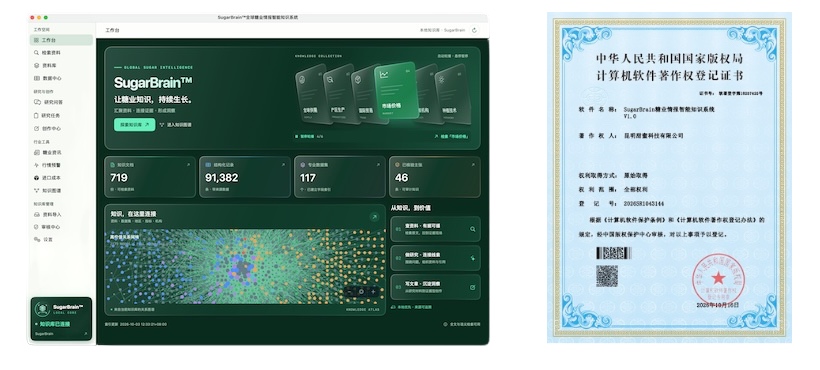Click the refresh icon in top bar
820x370 pixels.
click(x=474, y=30)
